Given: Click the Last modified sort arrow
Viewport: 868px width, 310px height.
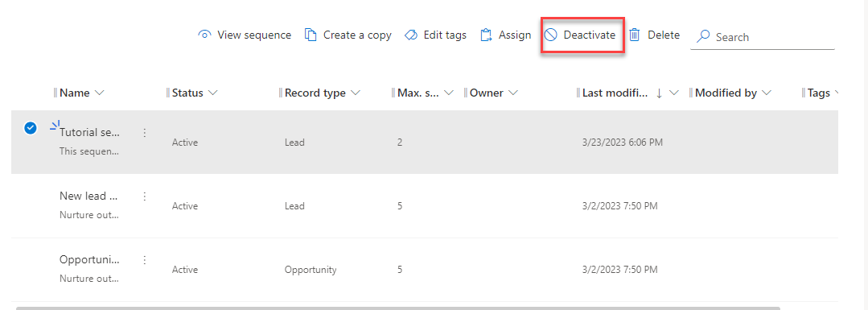Looking at the screenshot, I should point(660,93).
